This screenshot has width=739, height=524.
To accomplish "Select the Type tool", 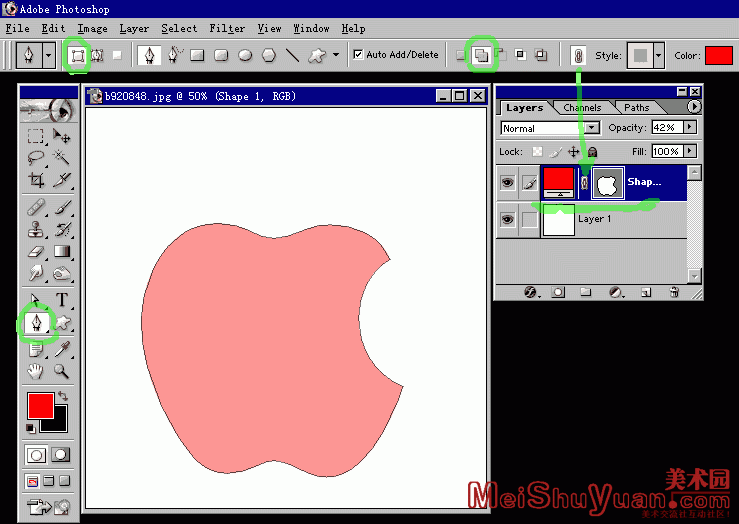I will (x=62, y=300).
